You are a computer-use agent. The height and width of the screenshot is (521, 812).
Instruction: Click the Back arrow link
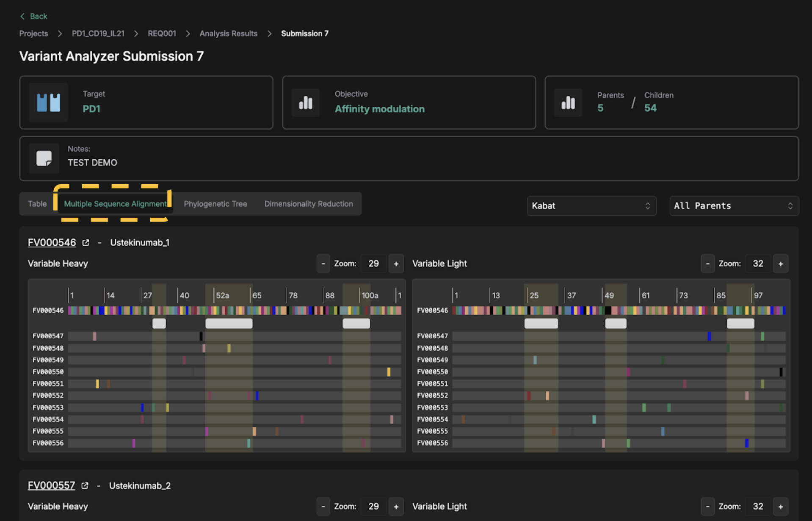pyautogui.click(x=33, y=16)
